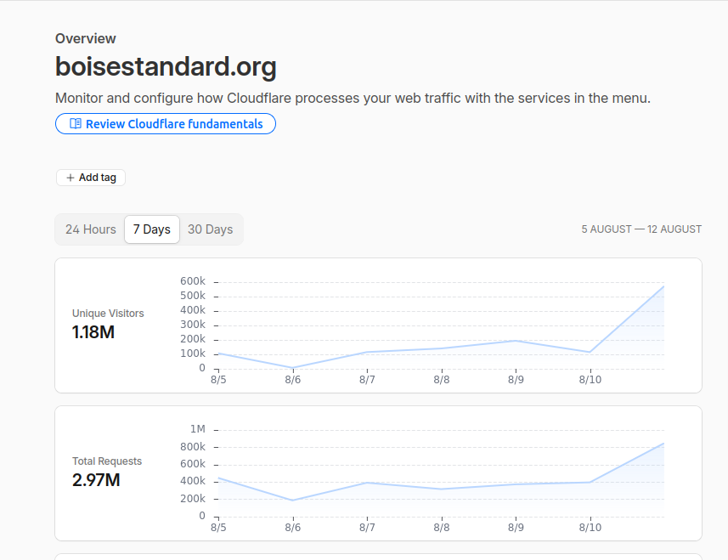Click the 8/7 tick in Total Requests chart
This screenshot has width=728, height=560.
(367, 528)
